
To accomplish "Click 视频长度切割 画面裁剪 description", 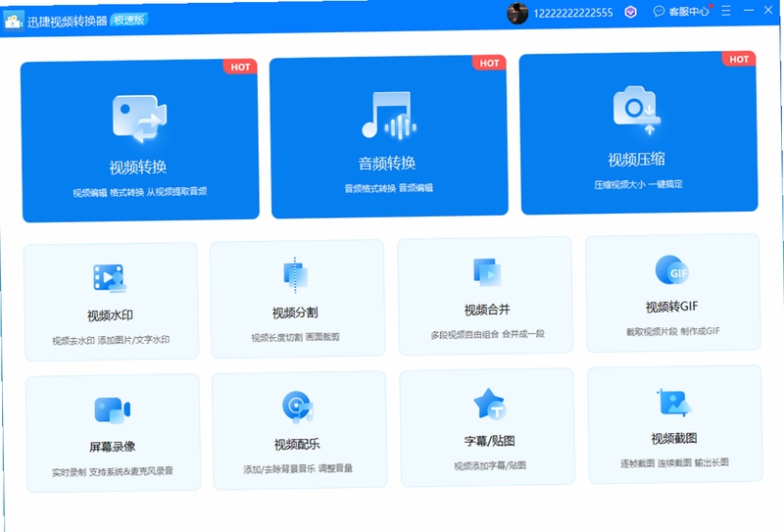I will [296, 337].
